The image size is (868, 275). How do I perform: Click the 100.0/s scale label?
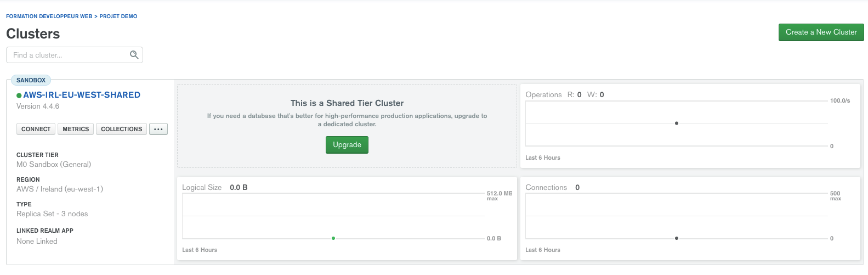point(840,100)
